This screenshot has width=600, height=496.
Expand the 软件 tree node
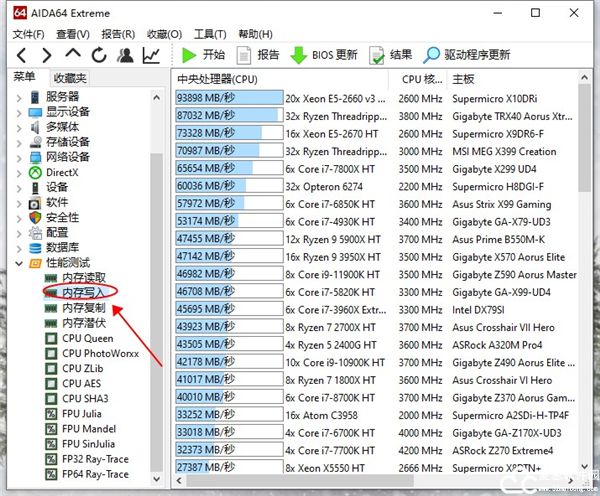pos(19,204)
